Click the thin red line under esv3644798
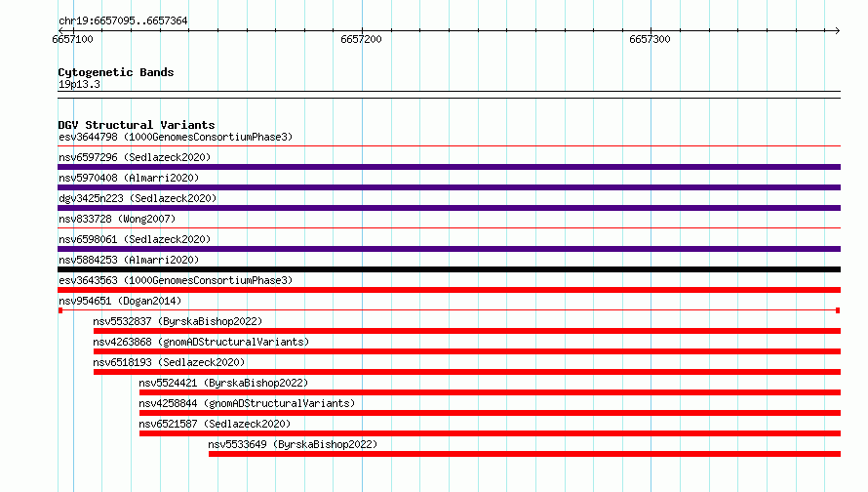The image size is (868, 492). [449, 146]
